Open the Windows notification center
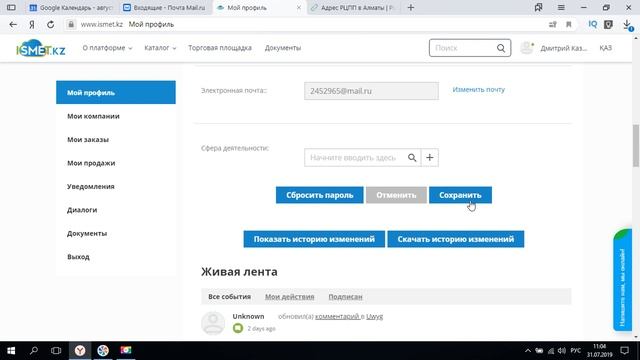Screen dimensions: 640x360 pos(624,351)
